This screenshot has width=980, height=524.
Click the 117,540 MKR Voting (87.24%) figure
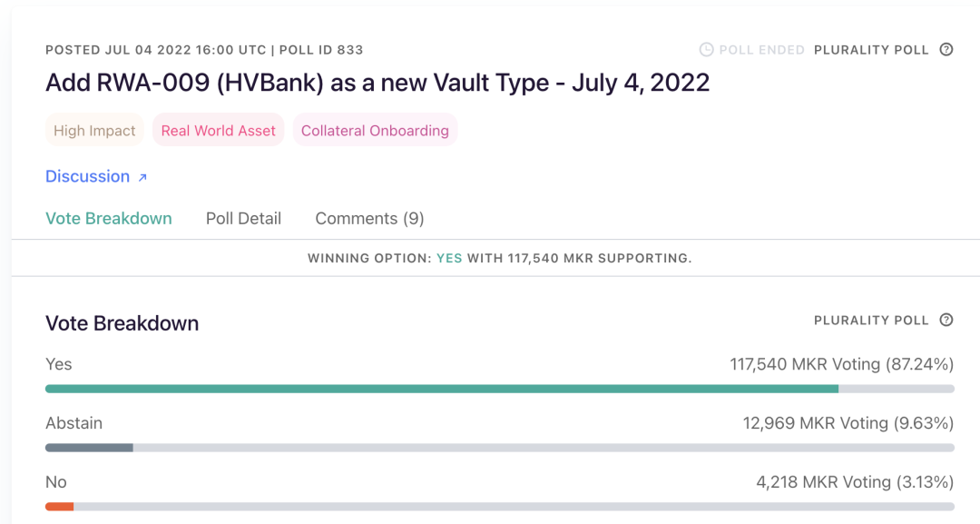coord(841,364)
